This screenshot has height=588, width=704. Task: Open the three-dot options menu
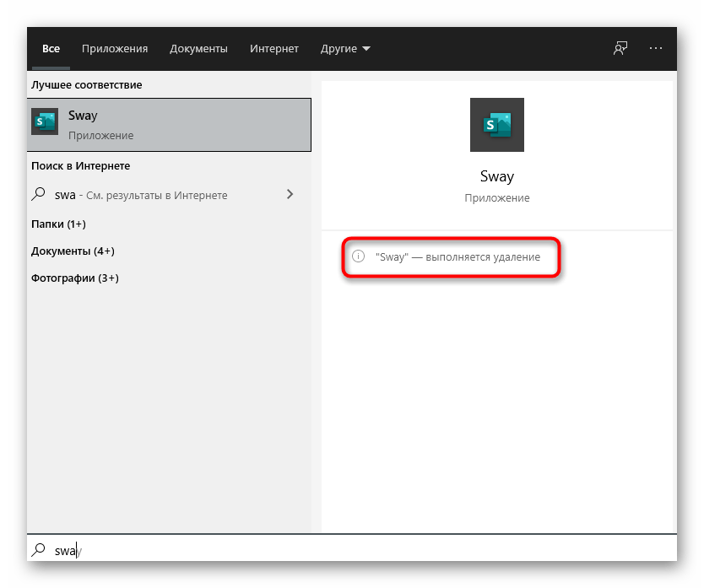pyautogui.click(x=656, y=49)
